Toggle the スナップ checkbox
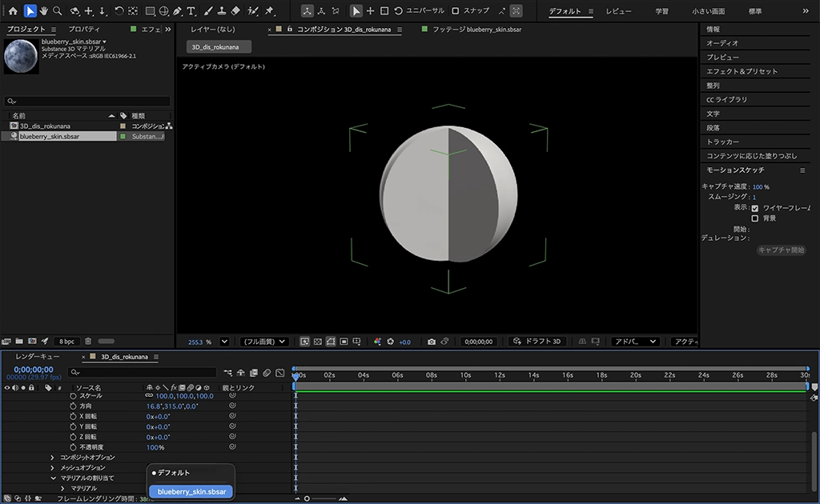820x504 pixels. 456,11
